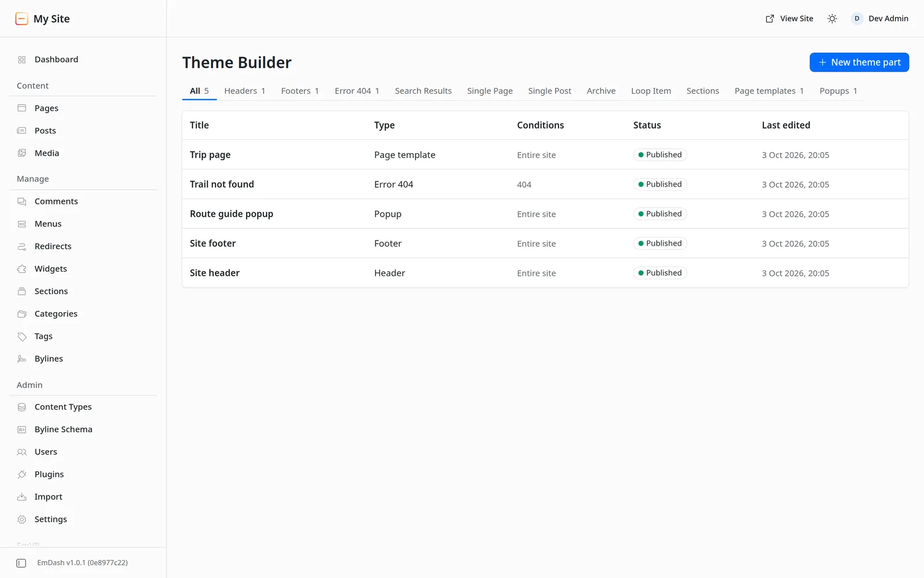924x578 pixels.
Task: Click the 'Error 404' type cell
Action: [x=394, y=184]
